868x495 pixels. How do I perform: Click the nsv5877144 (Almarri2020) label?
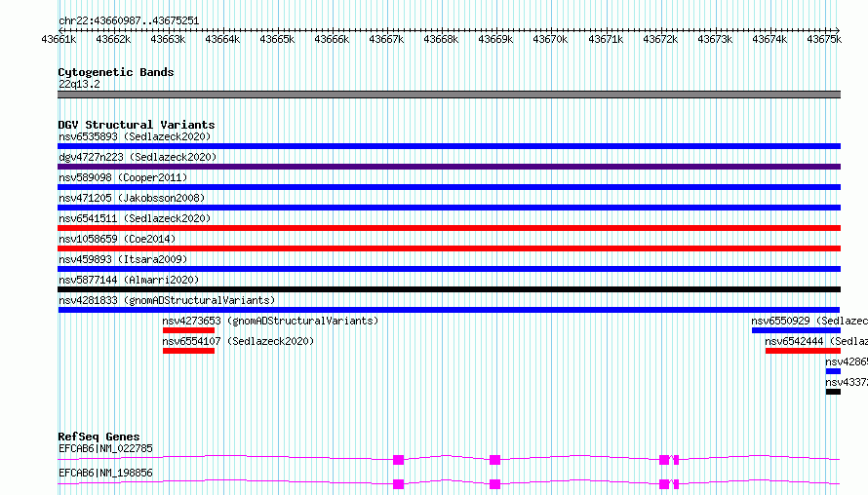point(129,280)
